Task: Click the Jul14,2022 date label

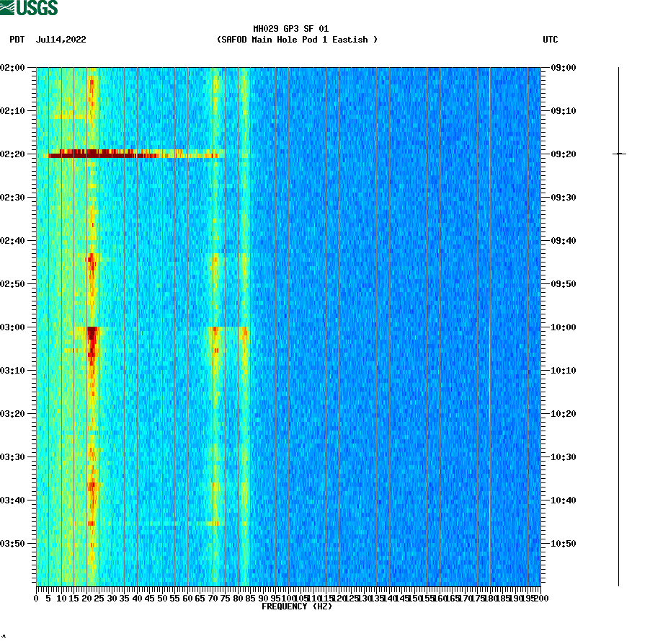Action: (x=60, y=40)
